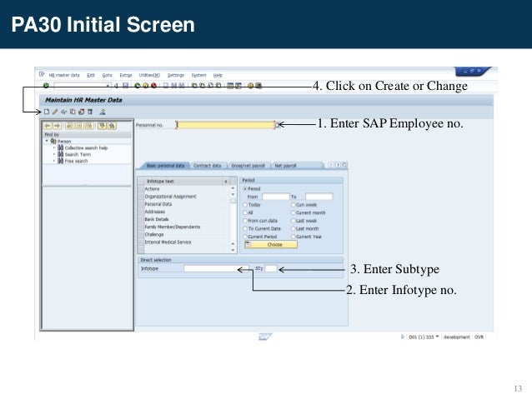This screenshot has width=532, height=399.
Task: Click the Change pencil icon
Action: [x=55, y=112]
